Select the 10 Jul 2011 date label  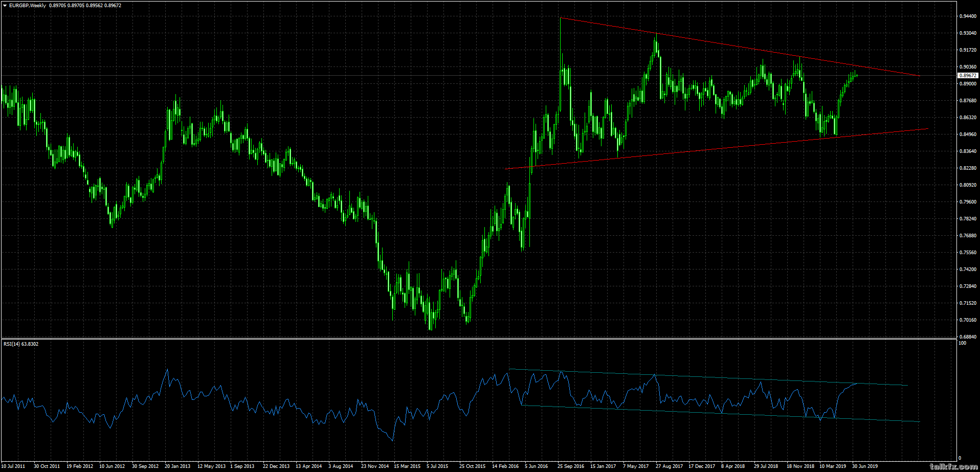pyautogui.click(x=13, y=466)
